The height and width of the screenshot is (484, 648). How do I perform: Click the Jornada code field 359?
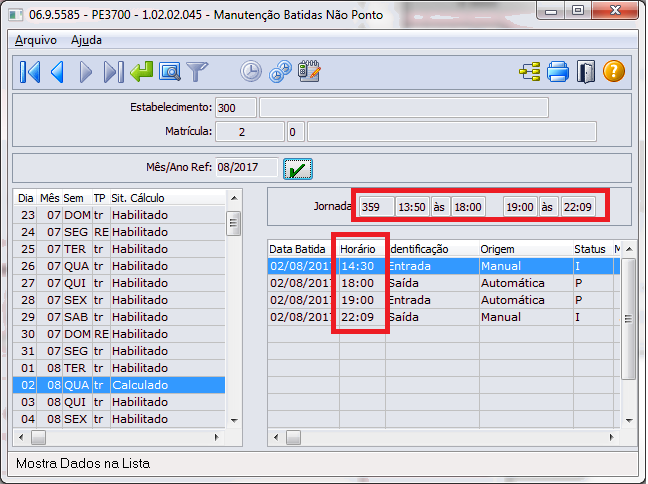coord(376,206)
